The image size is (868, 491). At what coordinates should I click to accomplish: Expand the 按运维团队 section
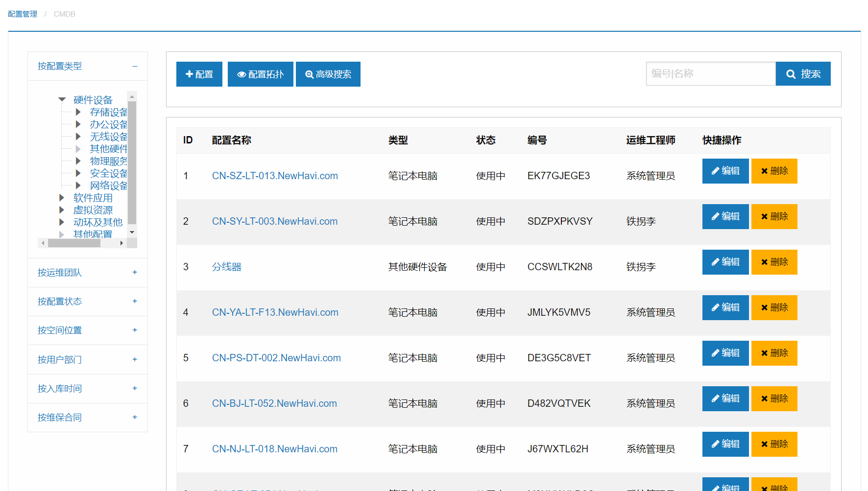(x=135, y=272)
